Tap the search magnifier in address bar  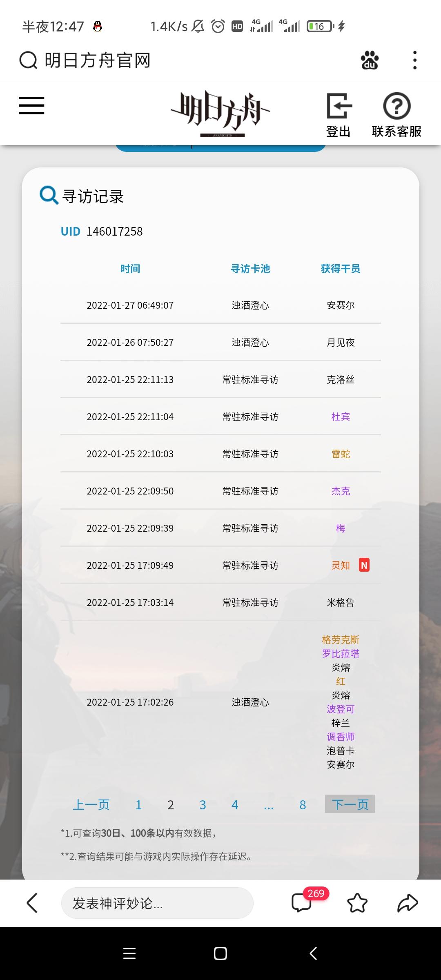pyautogui.click(x=28, y=61)
